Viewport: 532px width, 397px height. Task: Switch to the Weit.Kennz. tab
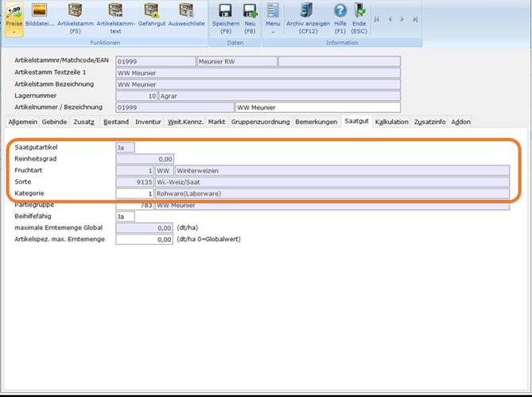point(185,122)
